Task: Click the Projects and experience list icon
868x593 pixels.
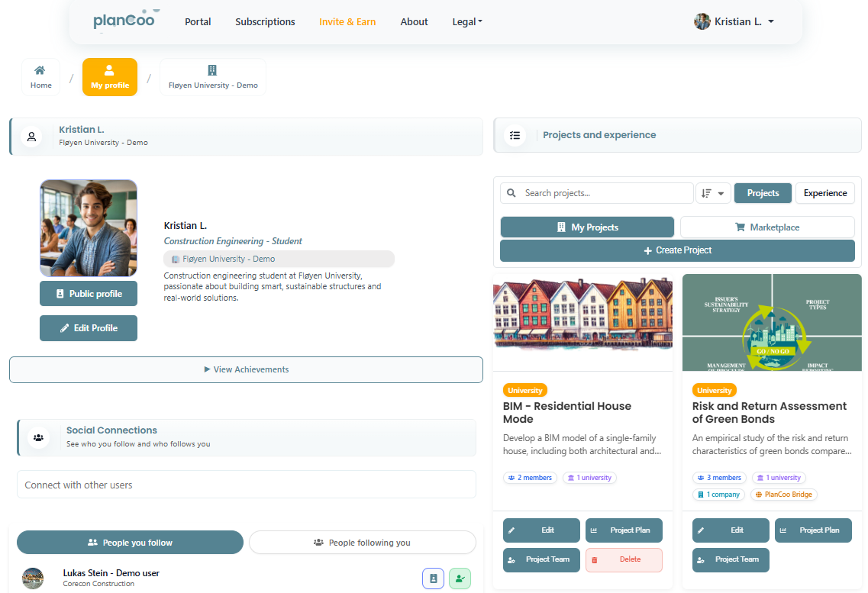Action: 515,135
